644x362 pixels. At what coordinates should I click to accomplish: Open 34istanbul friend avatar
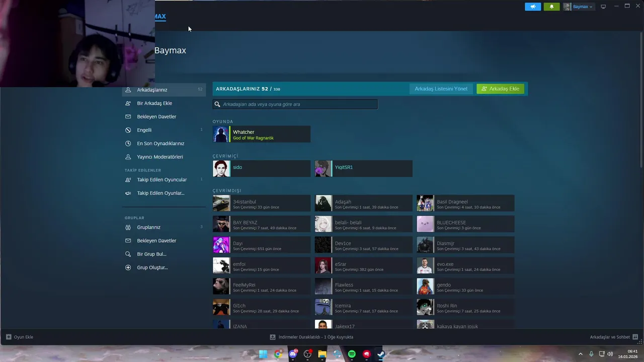point(221,203)
